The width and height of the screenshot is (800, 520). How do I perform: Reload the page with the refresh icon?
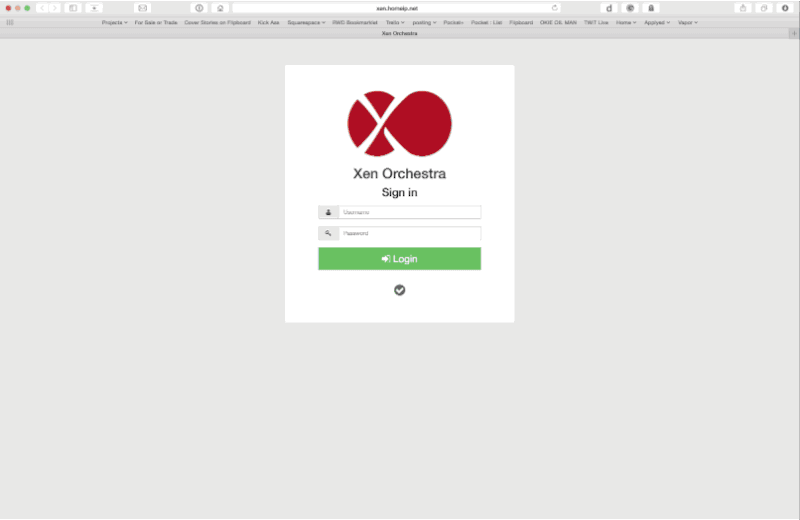tap(555, 8)
